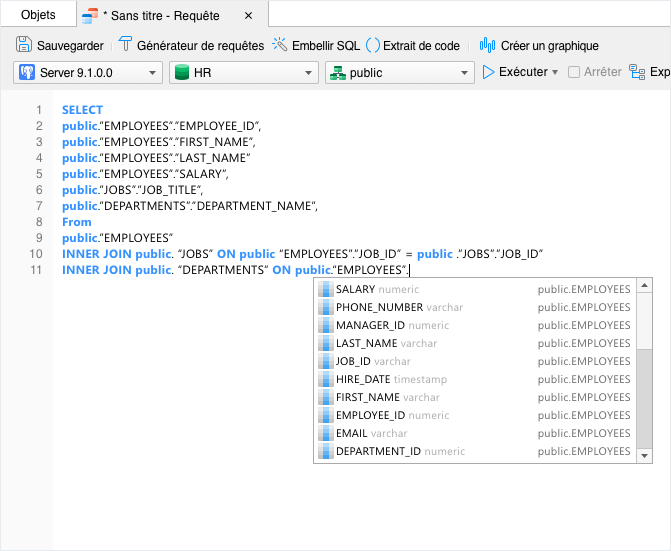The height and width of the screenshot is (551, 671).
Task: Choose MANAGER_ID numeric from the suggestions
Action: click(x=475, y=325)
